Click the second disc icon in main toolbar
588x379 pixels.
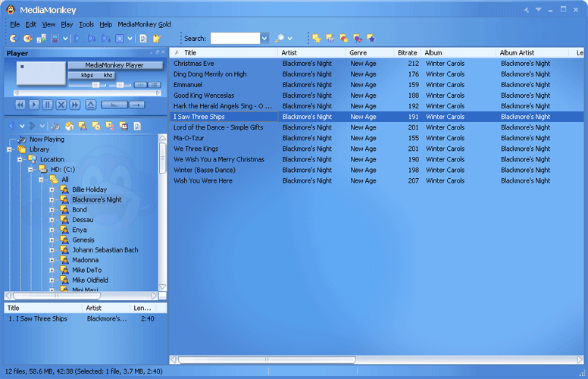[x=27, y=38]
